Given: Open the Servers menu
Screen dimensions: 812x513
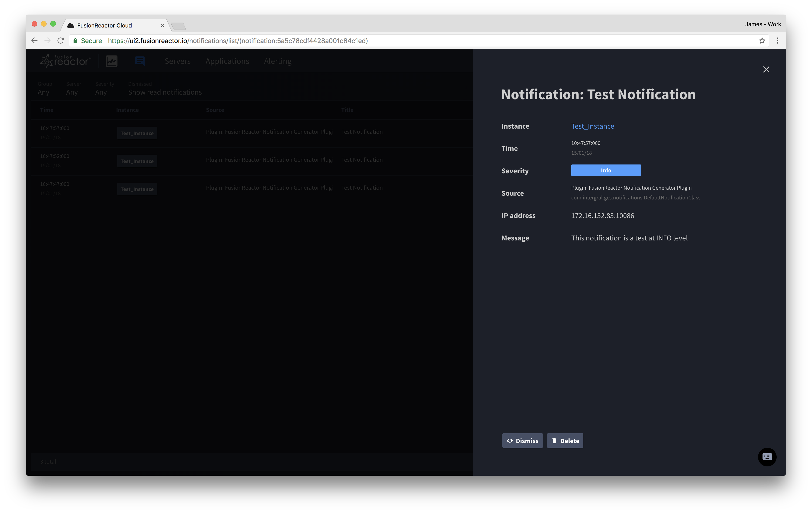Looking at the screenshot, I should tap(177, 61).
